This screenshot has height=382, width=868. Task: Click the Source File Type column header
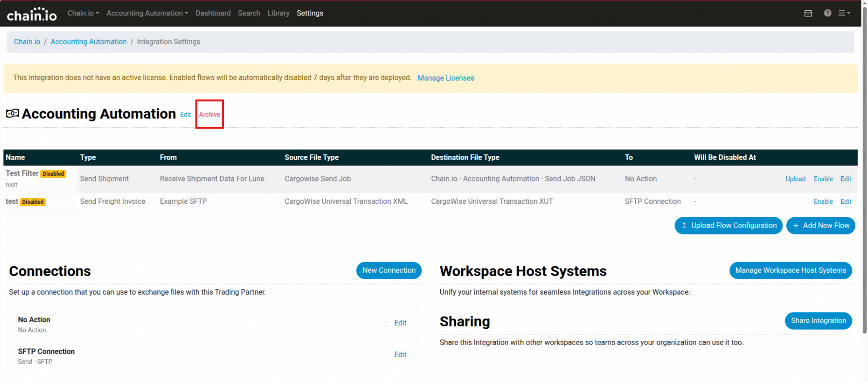tap(312, 157)
